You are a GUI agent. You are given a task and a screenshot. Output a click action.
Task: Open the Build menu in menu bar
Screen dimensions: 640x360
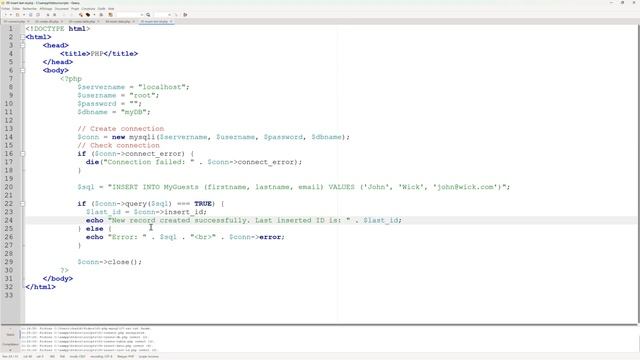click(88, 9)
